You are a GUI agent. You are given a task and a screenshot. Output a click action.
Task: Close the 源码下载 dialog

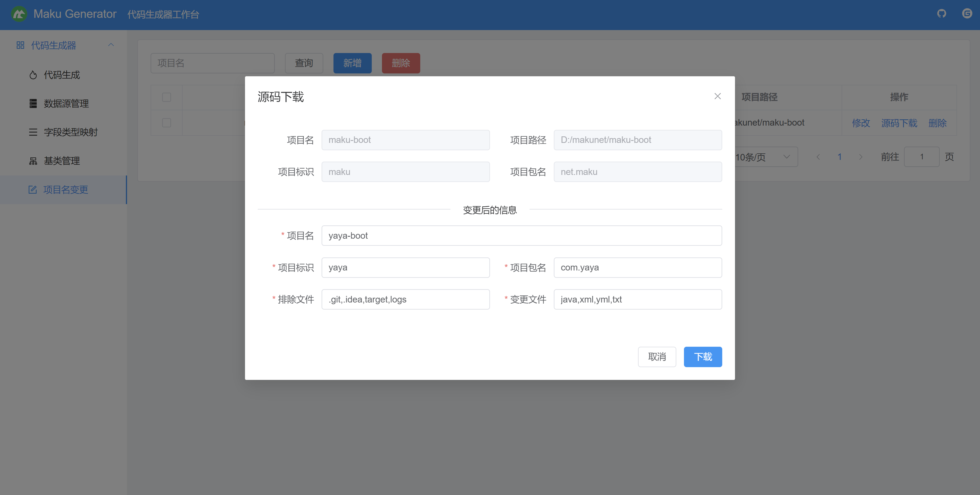(x=717, y=96)
